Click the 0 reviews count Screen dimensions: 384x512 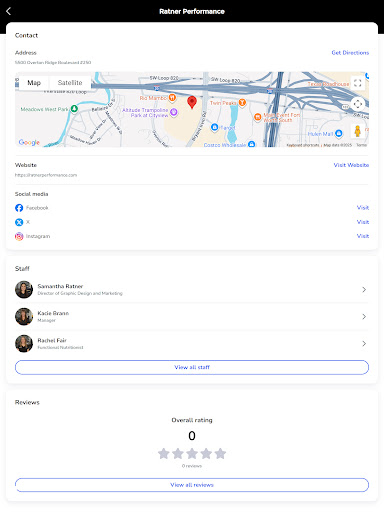192,466
